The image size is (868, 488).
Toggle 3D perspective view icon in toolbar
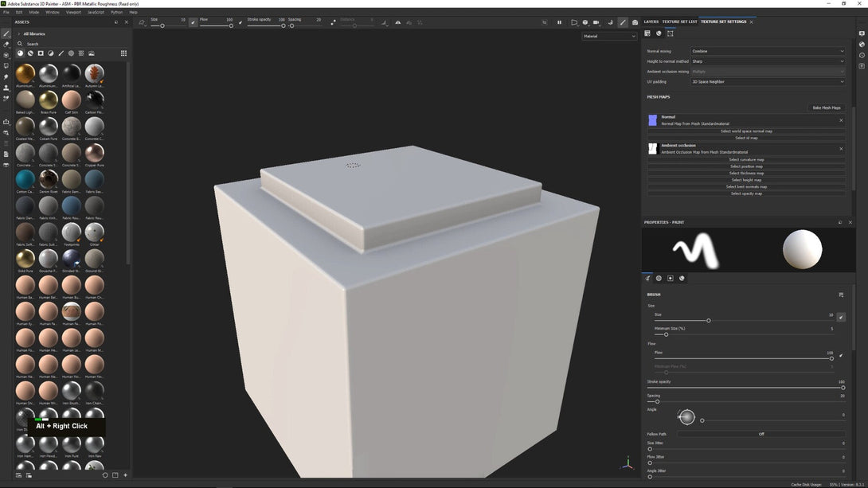coord(574,22)
